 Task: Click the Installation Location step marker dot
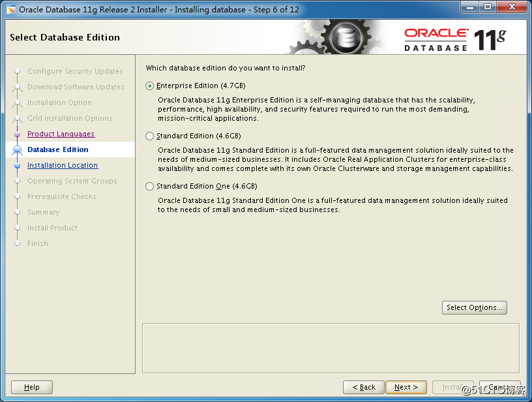(x=18, y=166)
